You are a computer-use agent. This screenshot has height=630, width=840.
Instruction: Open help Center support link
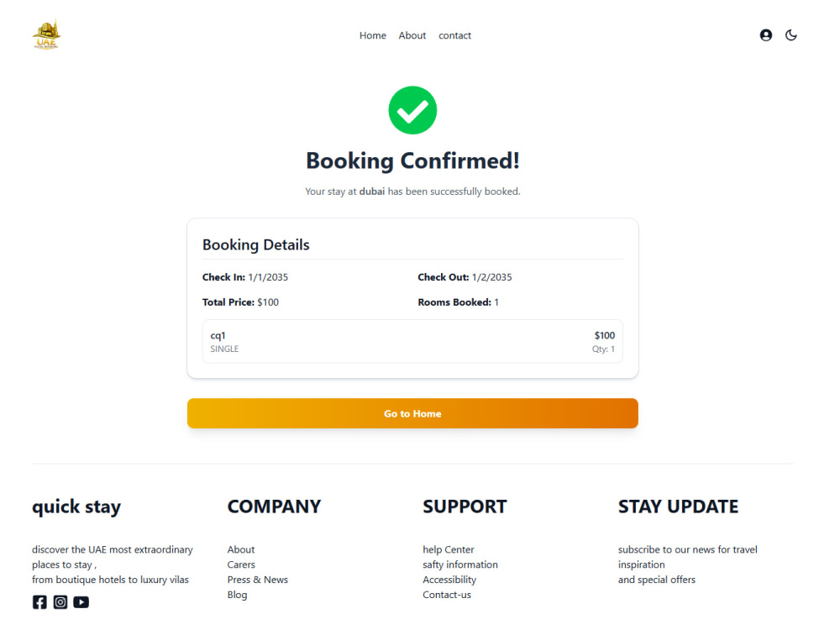pos(449,549)
